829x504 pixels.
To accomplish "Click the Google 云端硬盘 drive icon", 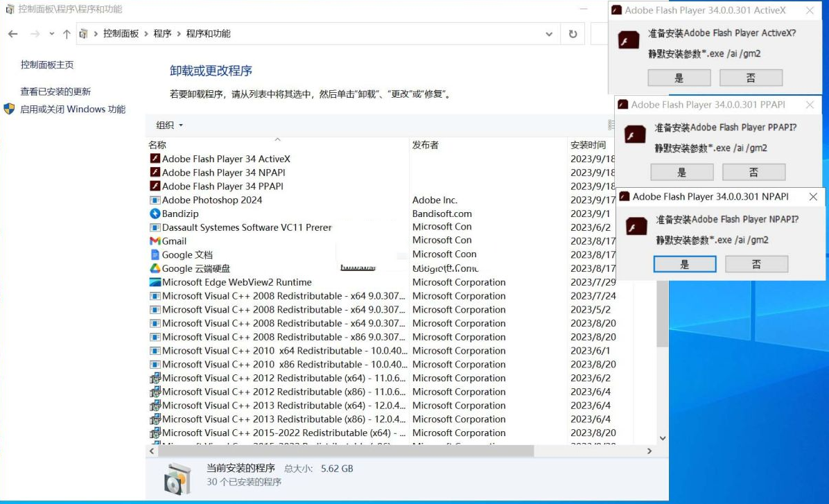I will pos(155,268).
